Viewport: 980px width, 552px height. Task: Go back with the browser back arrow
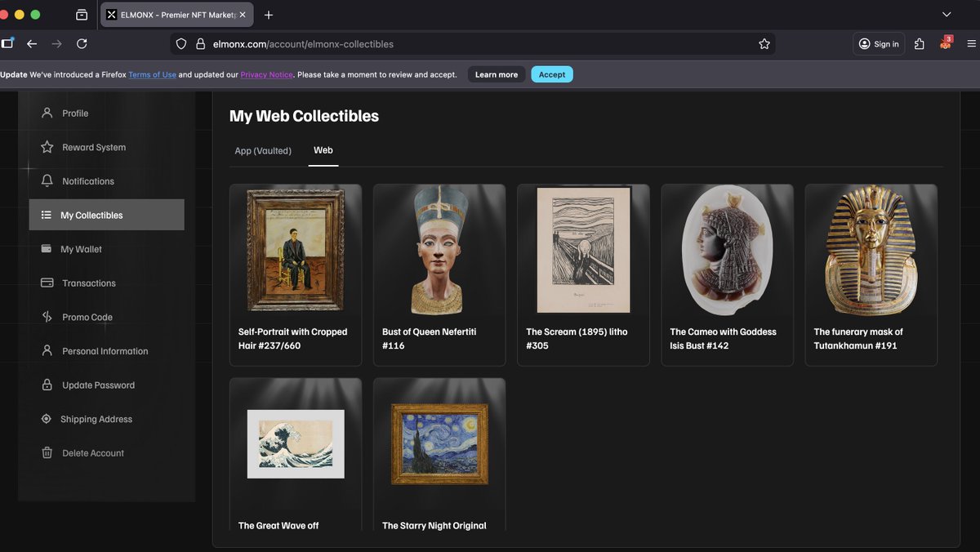32,44
